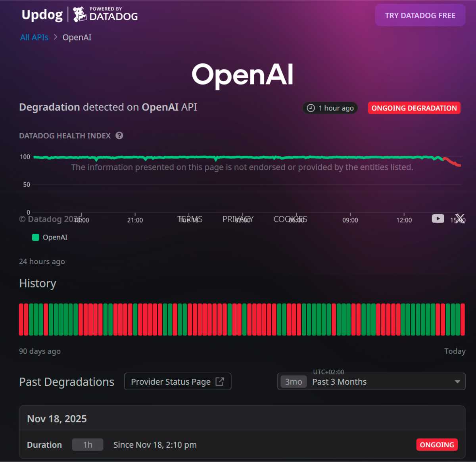This screenshot has height=462, width=476.
Task: Click the 12:00 chart axis label
Action: (x=404, y=220)
